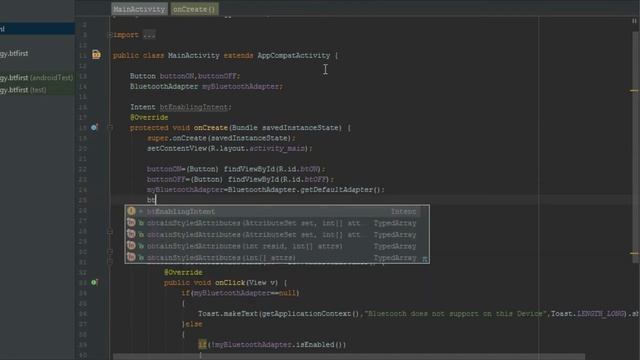The width and height of the screenshot is (640, 360).
Task: Click the highlighted selected row in project tree
Action: [x=37, y=29]
